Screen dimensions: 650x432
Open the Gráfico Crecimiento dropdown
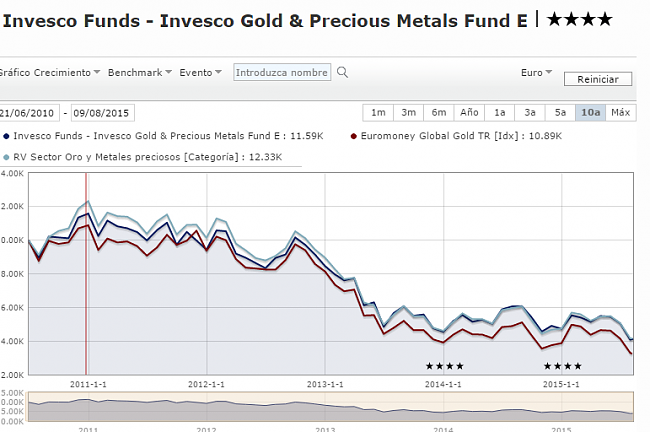click(x=49, y=73)
